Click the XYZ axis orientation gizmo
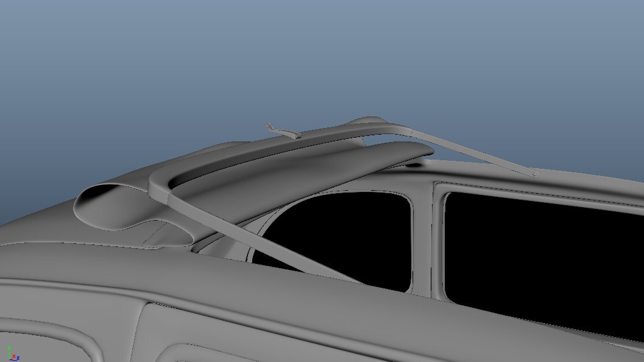Viewport: 644px width, 362px height. click(x=13, y=354)
